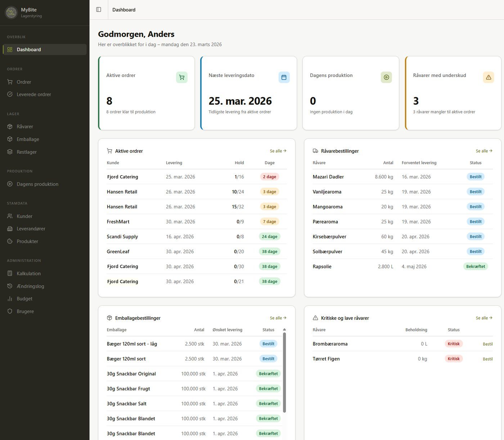Go to Leverede ordrer
This screenshot has width=504, height=440.
point(45,94)
